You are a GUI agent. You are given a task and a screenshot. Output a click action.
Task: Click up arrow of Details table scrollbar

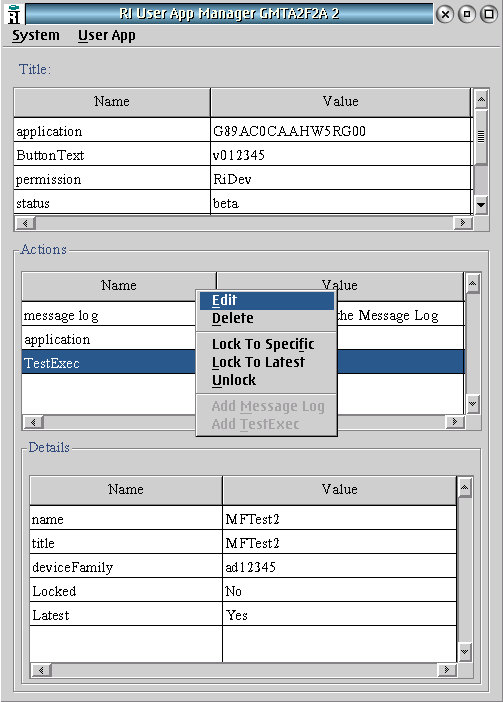pyautogui.click(x=465, y=487)
